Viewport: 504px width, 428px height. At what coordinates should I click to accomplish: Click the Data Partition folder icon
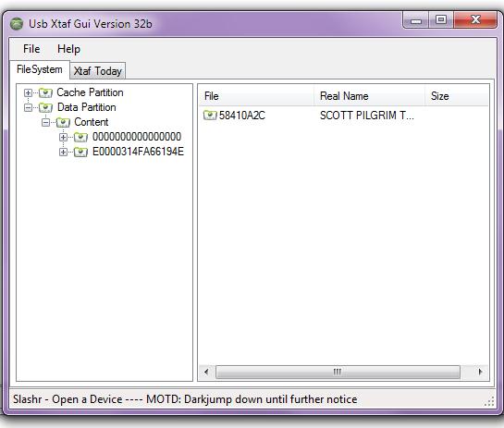[45, 107]
